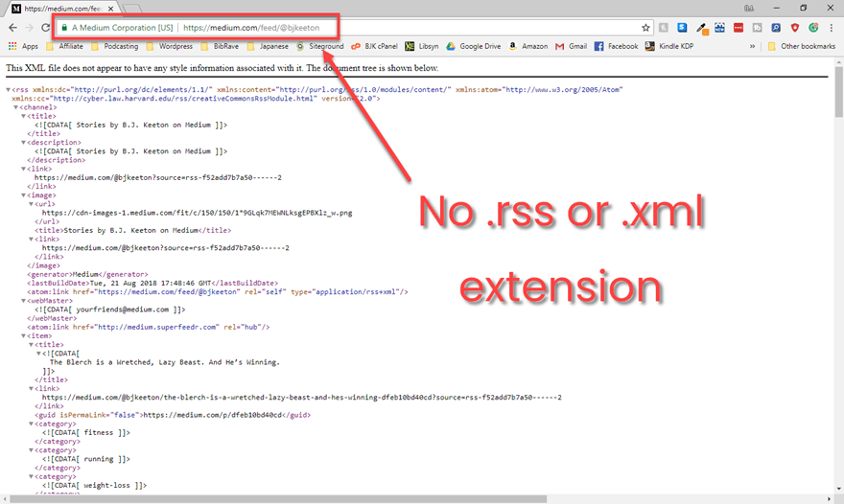
Task: Click the gray 1b extension icon
Action: (758, 28)
